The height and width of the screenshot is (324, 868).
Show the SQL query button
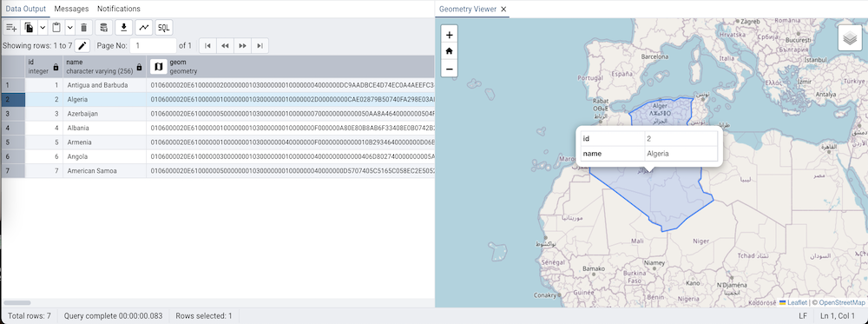[x=164, y=28]
